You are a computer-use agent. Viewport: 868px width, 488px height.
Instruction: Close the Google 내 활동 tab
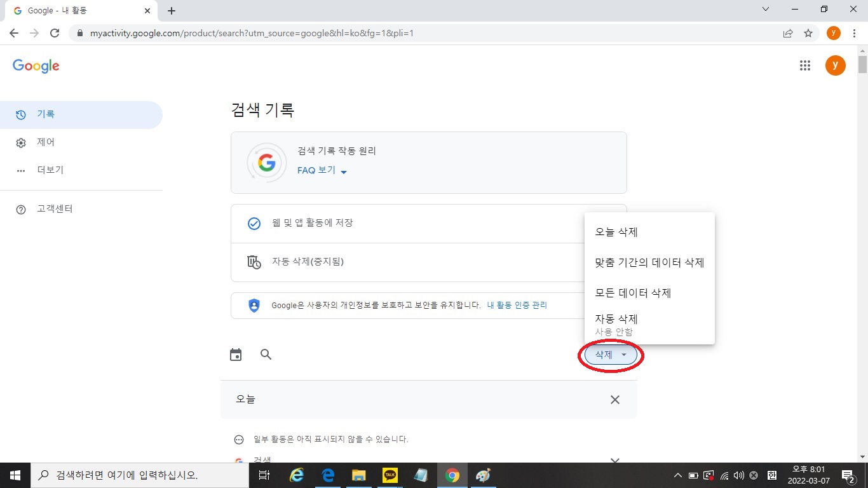point(147,11)
